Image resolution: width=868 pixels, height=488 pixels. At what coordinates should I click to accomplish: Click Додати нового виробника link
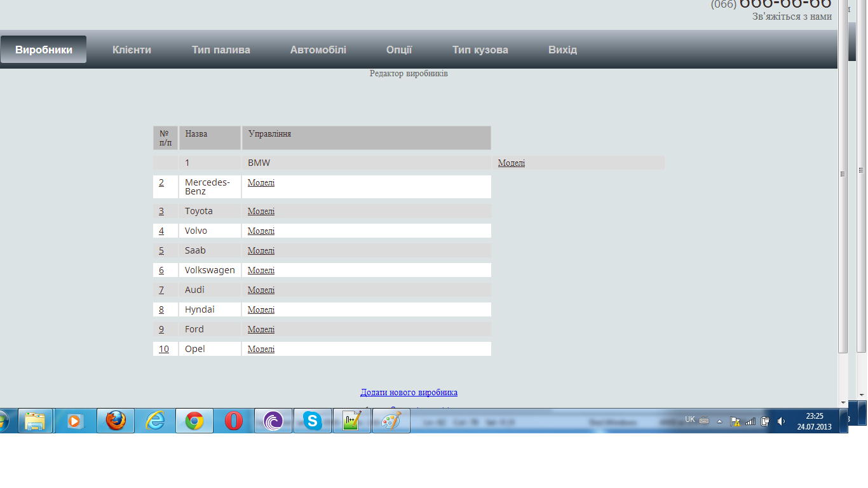409,393
